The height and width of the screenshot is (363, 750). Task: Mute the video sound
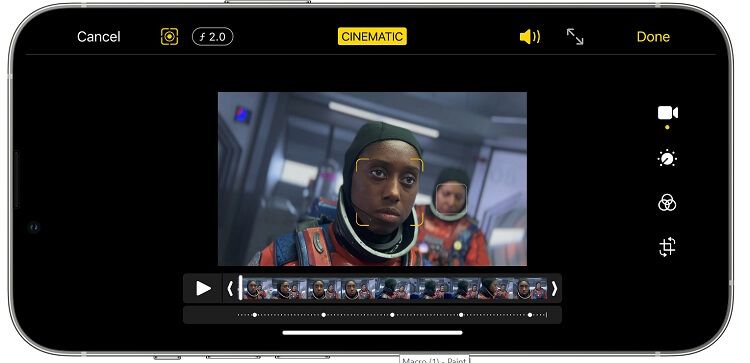tap(529, 37)
